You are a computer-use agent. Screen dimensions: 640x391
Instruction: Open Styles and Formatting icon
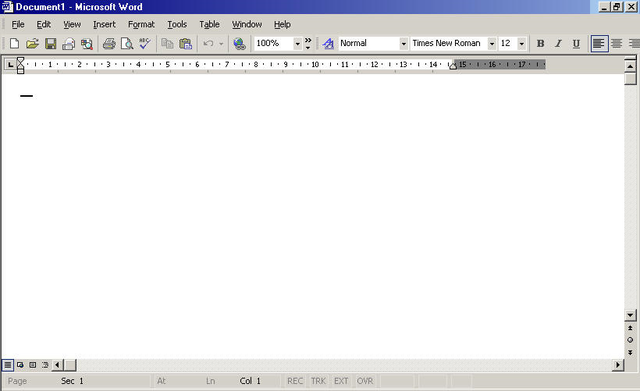pos(328,43)
